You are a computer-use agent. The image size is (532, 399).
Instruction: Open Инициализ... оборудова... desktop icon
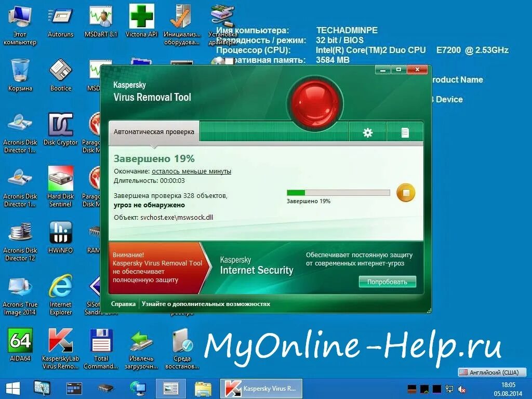[x=182, y=25]
